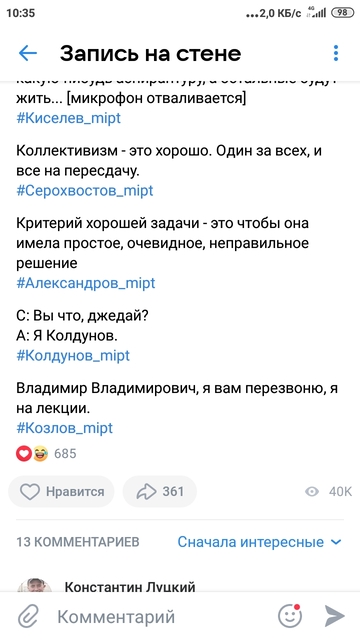360x640 pixels.
Task: Tap the Комментарий input field
Action: coord(163,616)
